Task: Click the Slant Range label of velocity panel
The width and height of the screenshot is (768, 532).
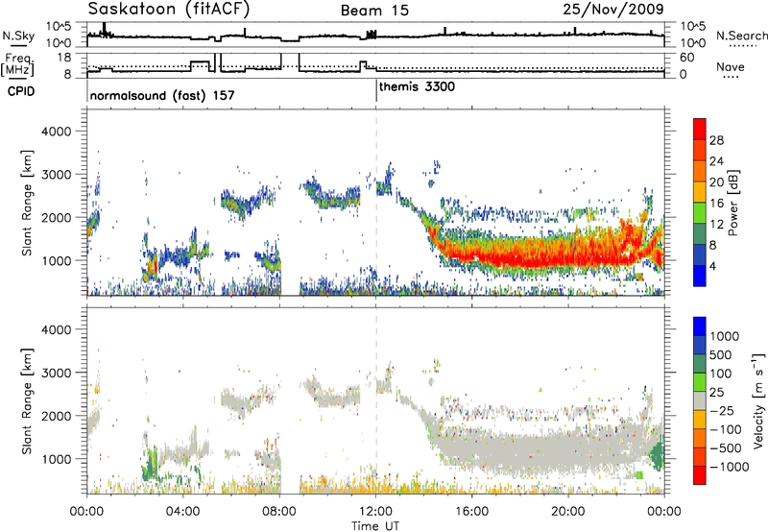Action: 27,400
